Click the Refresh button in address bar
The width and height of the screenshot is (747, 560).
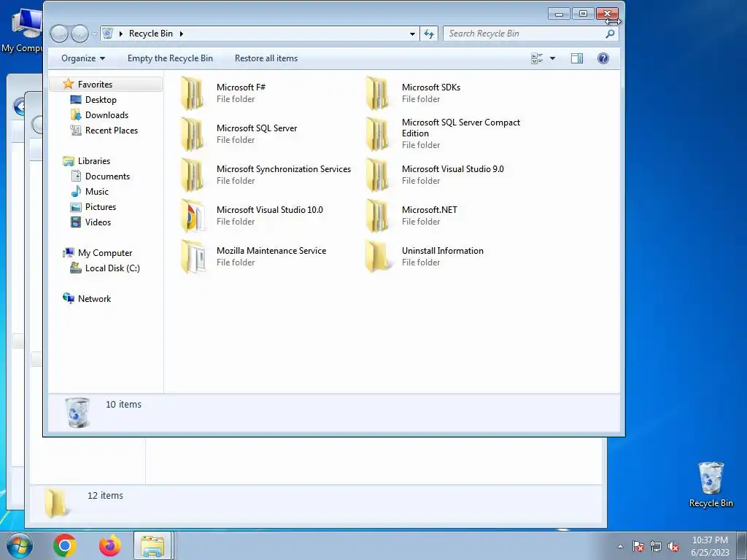429,34
